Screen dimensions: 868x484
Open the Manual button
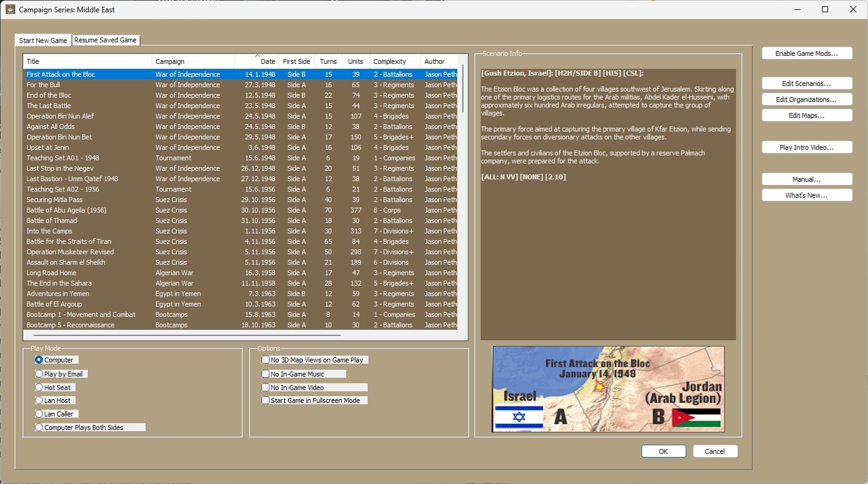point(807,179)
